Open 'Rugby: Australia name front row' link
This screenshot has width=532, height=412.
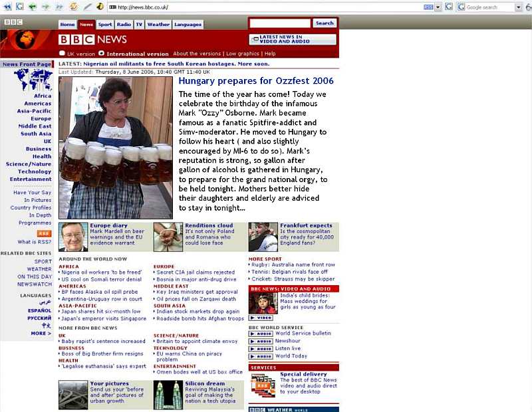point(293,264)
